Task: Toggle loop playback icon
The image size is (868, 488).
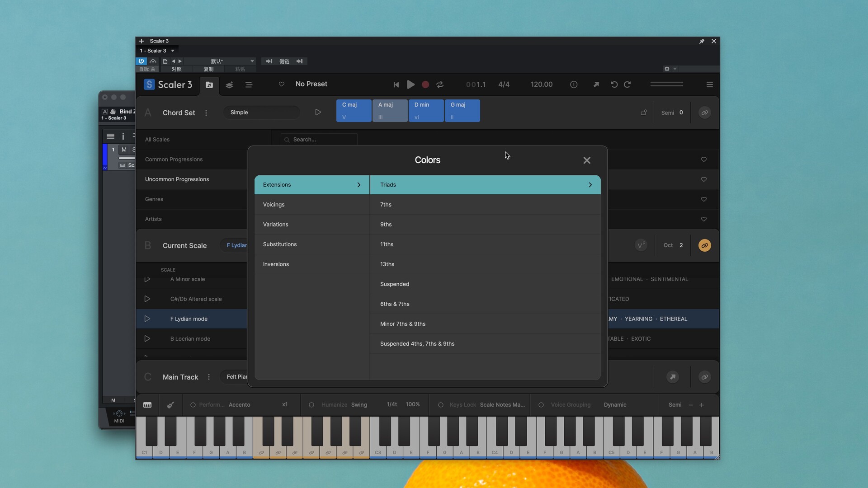Action: (x=440, y=84)
